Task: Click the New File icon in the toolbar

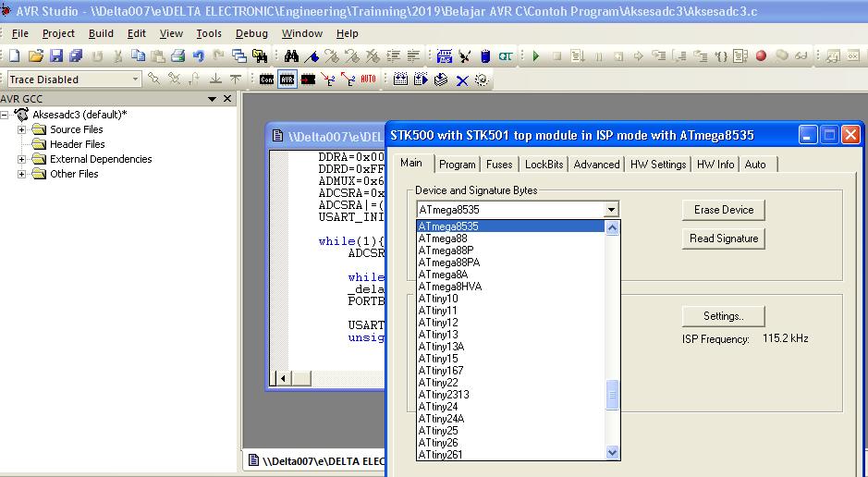Action: (15, 56)
